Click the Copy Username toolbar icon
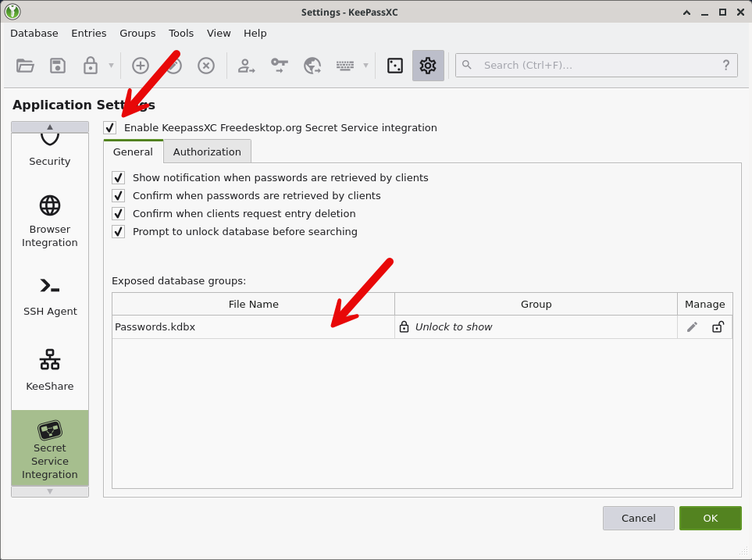 coord(246,66)
